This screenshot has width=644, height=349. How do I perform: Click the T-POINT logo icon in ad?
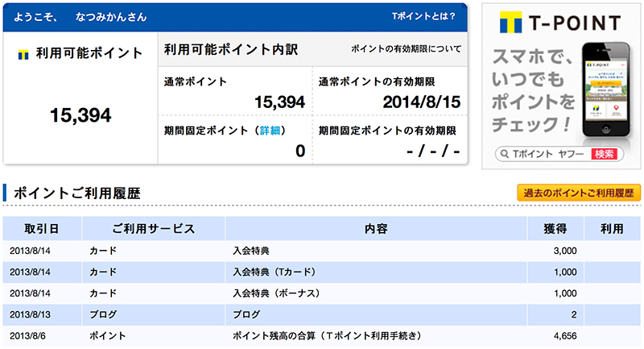click(x=510, y=23)
